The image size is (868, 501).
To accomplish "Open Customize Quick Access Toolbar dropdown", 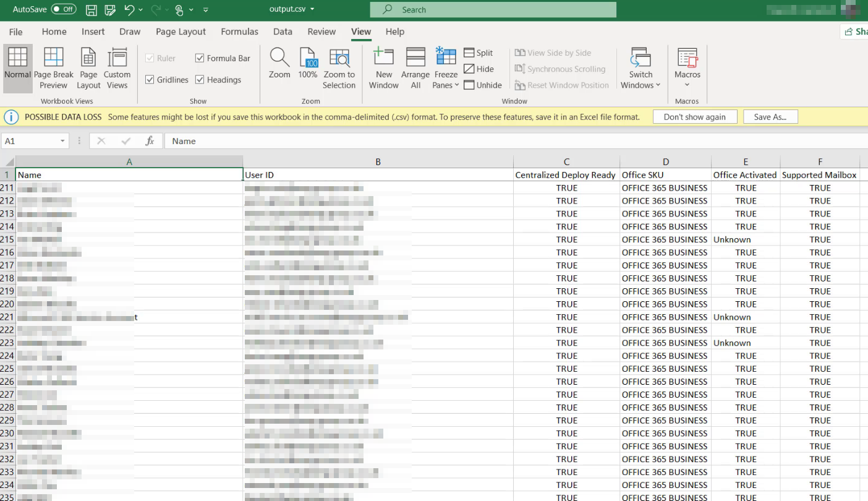I will pyautogui.click(x=206, y=10).
